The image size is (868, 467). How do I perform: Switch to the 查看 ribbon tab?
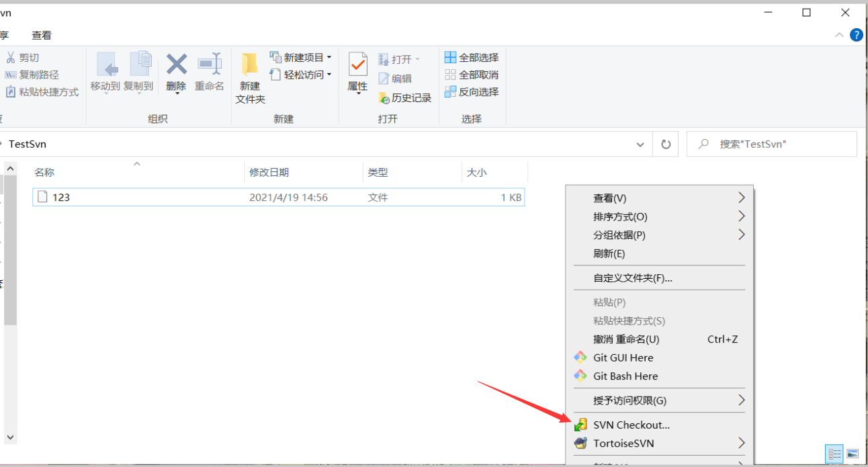[x=42, y=35]
